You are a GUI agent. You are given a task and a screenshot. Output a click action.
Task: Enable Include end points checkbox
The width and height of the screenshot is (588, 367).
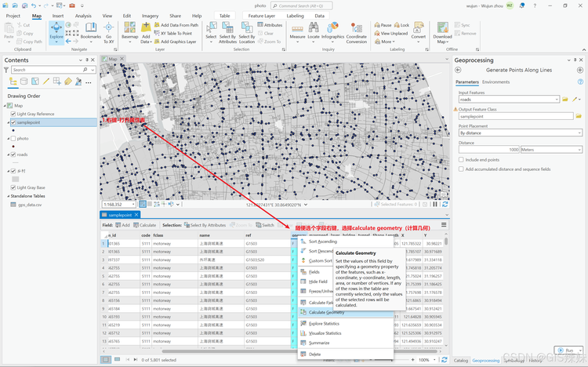[461, 159]
